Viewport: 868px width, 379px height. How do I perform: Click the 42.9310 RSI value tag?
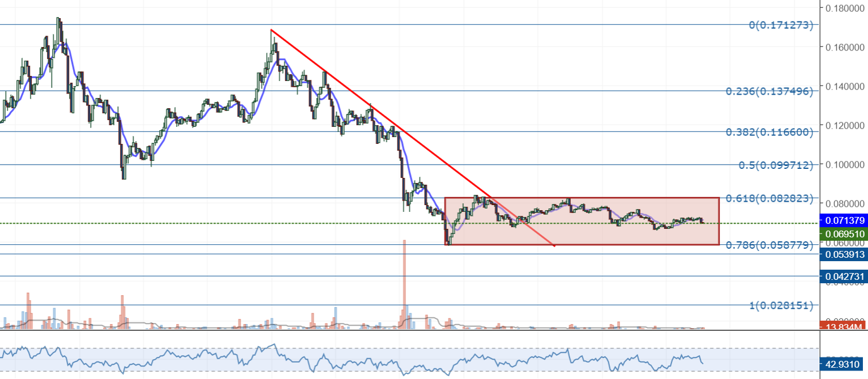(843, 364)
